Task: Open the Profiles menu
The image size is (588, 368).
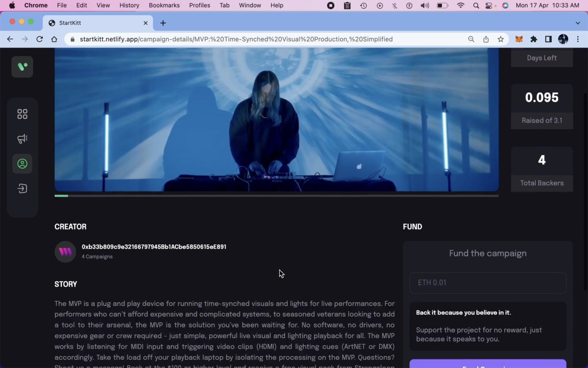Action: [199, 5]
